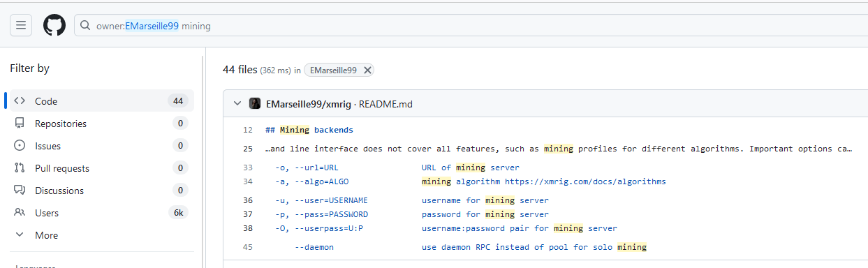Click the 44 Code count badge
The height and width of the screenshot is (268, 868).
click(x=178, y=101)
